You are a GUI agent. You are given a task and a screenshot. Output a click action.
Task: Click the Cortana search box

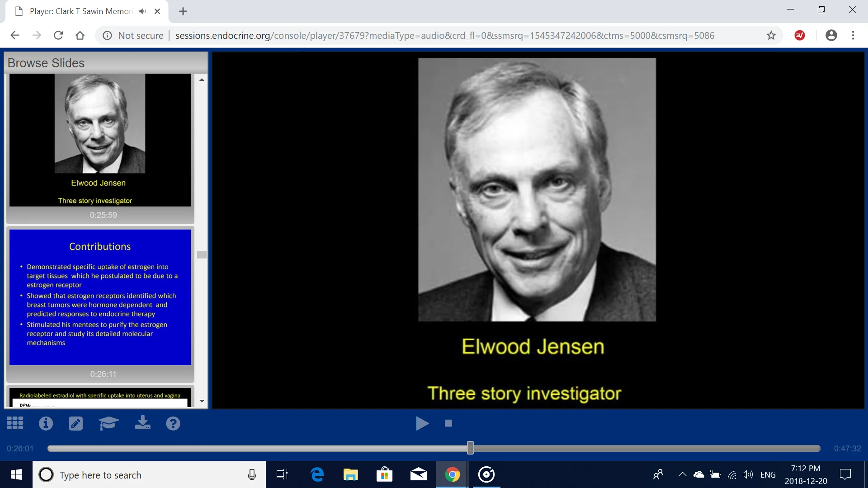(149, 474)
